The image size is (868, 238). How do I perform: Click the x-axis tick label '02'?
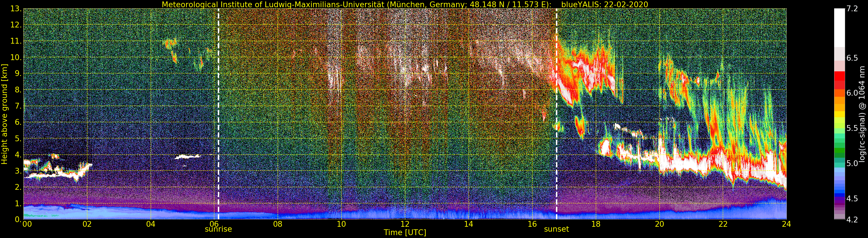click(87, 224)
